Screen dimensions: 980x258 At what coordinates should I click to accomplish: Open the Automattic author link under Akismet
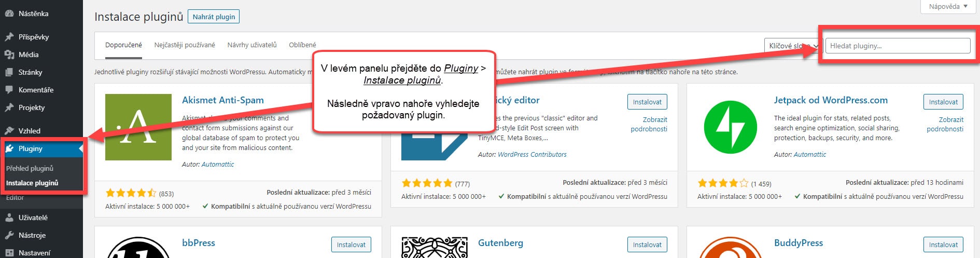[218, 164]
